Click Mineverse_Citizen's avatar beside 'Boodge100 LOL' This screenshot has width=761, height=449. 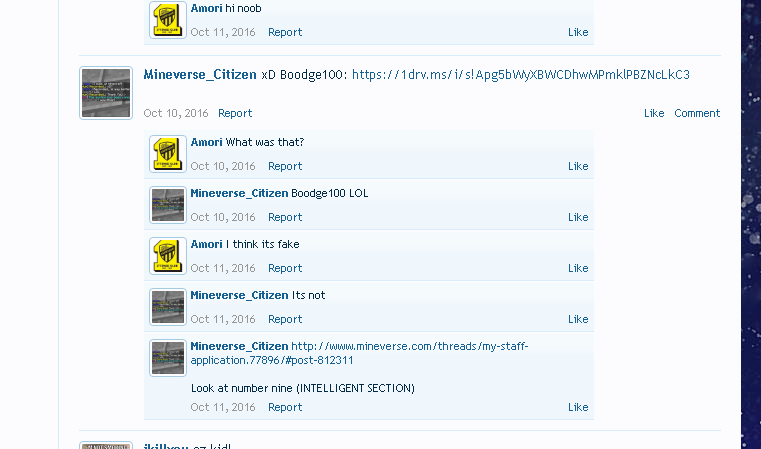point(167,205)
